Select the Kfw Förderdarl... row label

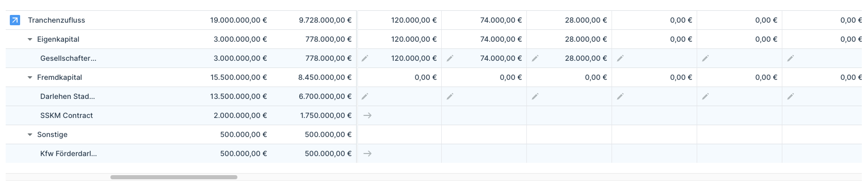[69, 154]
